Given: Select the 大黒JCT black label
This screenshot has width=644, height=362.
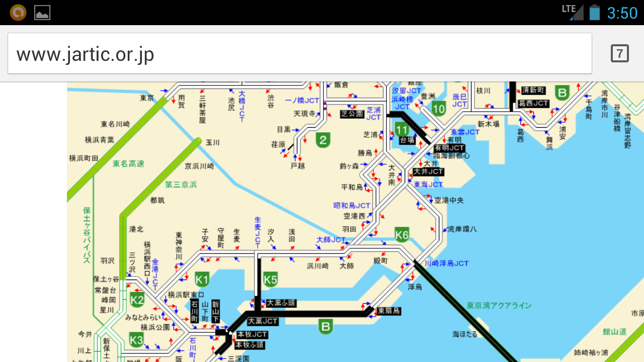Looking at the screenshot, I should 263,321.
